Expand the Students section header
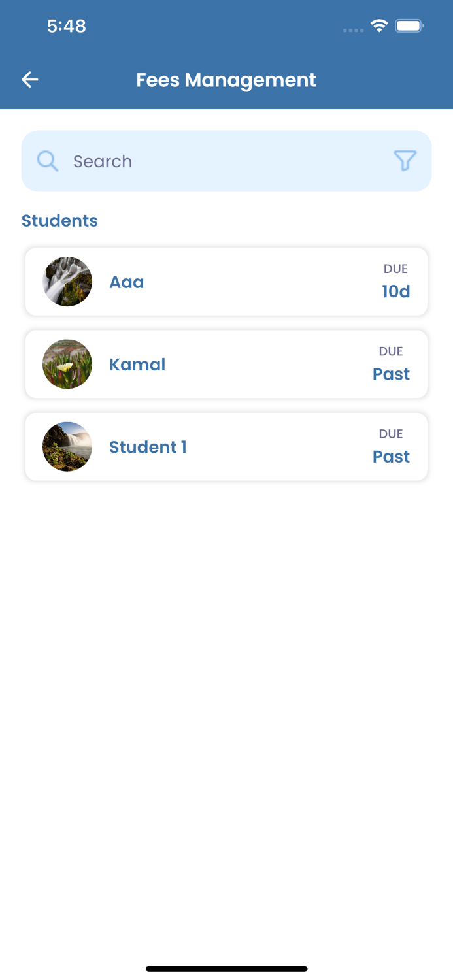The height and width of the screenshot is (980, 453). (59, 221)
